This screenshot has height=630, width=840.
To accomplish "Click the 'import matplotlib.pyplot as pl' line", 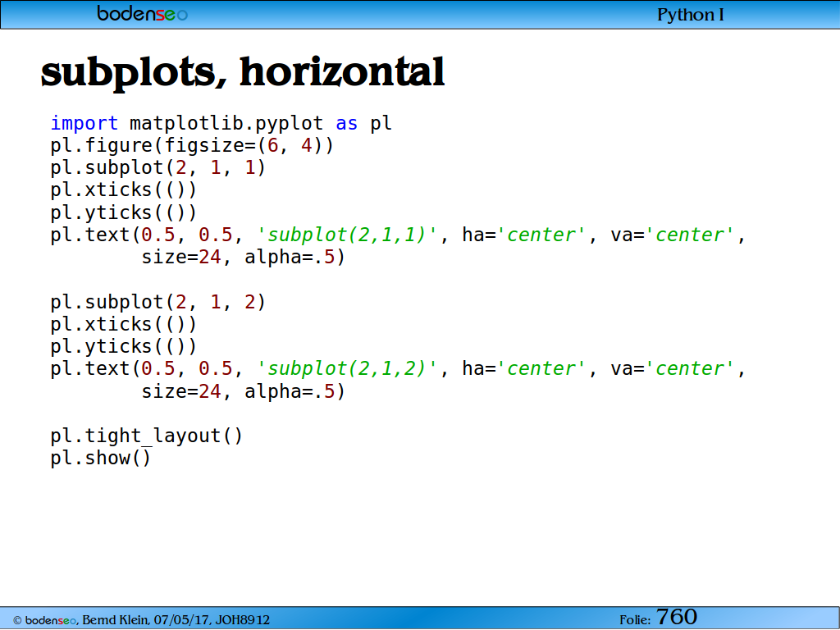I will (221, 123).
